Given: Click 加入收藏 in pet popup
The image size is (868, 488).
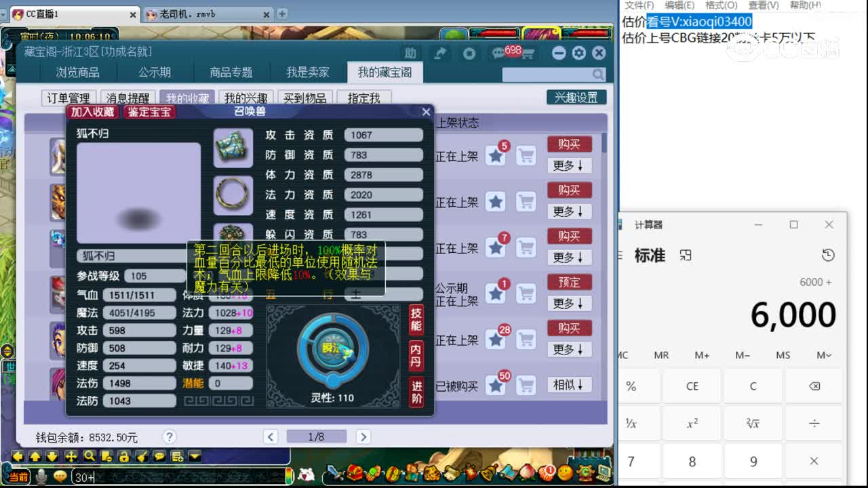Looking at the screenshot, I should click(93, 112).
